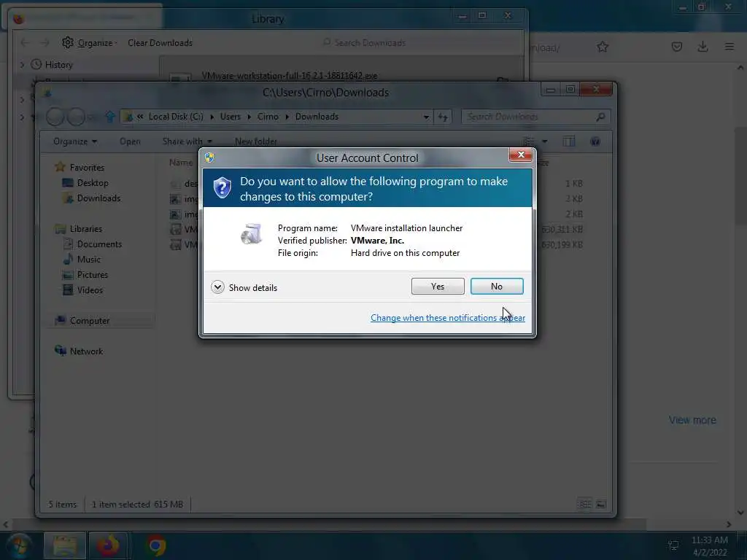Launch Chrome from taskbar

point(155,545)
